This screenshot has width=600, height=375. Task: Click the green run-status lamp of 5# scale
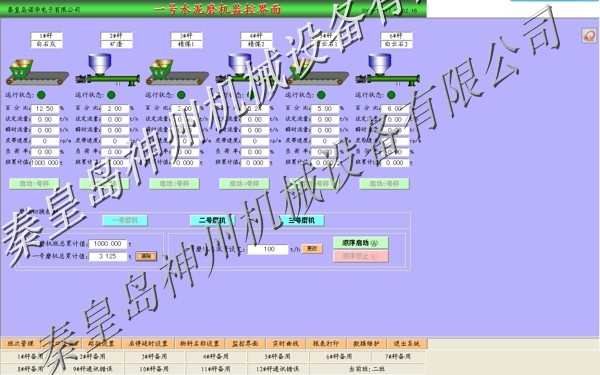tap(321, 95)
